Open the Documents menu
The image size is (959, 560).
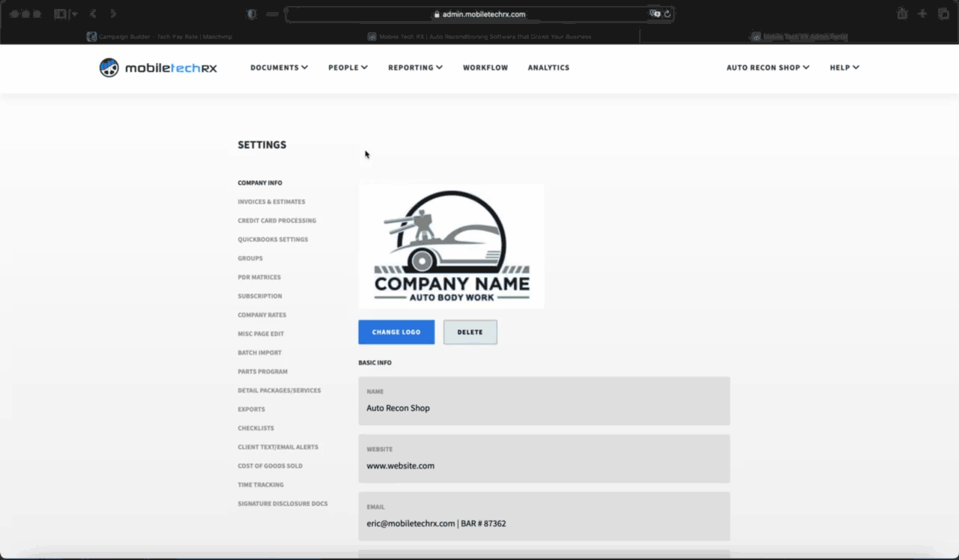pyautogui.click(x=279, y=67)
